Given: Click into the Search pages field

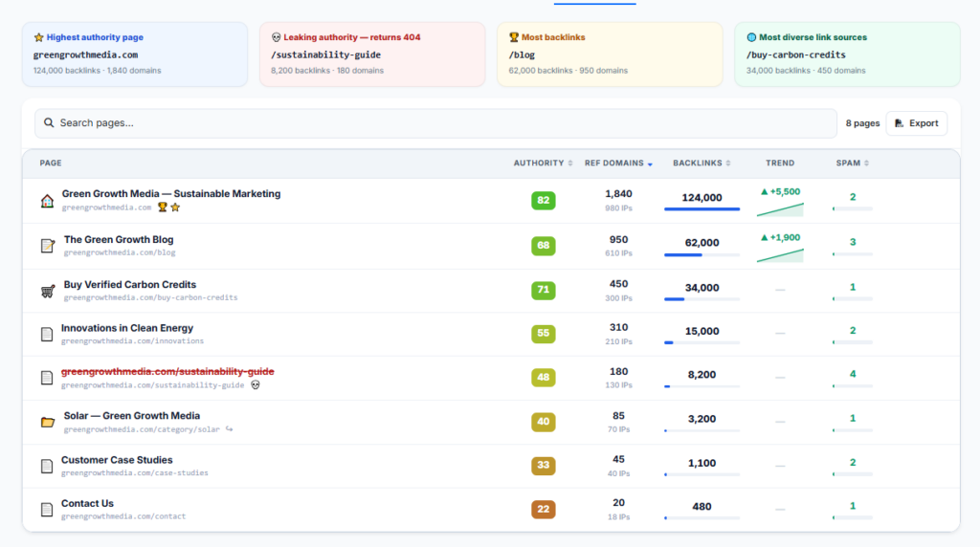Looking at the screenshot, I should [435, 123].
